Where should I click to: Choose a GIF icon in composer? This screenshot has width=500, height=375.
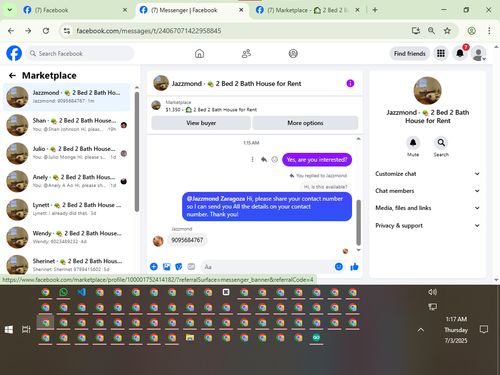pos(191,266)
